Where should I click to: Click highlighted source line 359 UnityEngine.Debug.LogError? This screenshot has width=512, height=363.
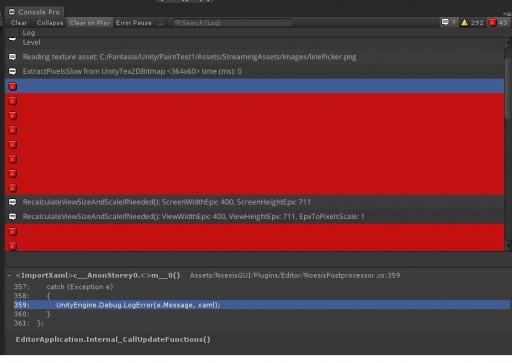click(262, 305)
